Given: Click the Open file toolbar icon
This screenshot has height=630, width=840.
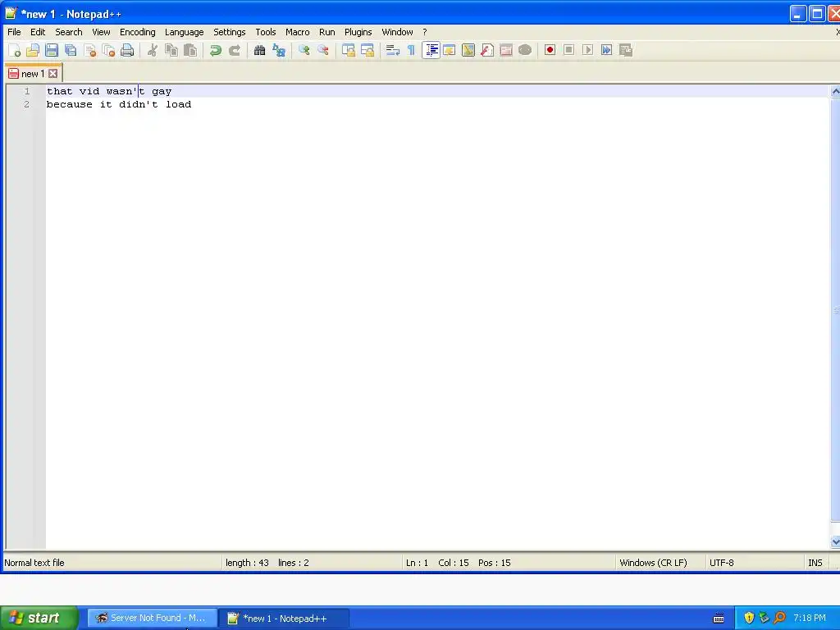Looking at the screenshot, I should pos(33,50).
